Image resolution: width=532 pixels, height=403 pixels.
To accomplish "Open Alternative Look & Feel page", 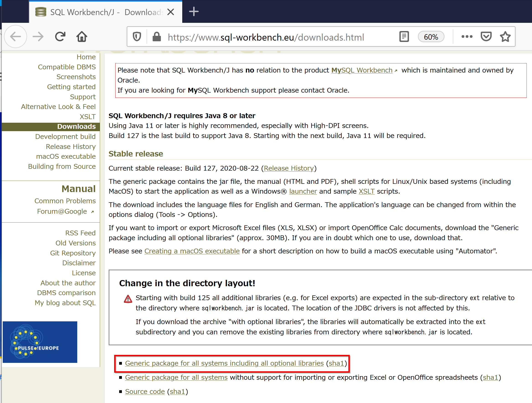I will tap(58, 107).
